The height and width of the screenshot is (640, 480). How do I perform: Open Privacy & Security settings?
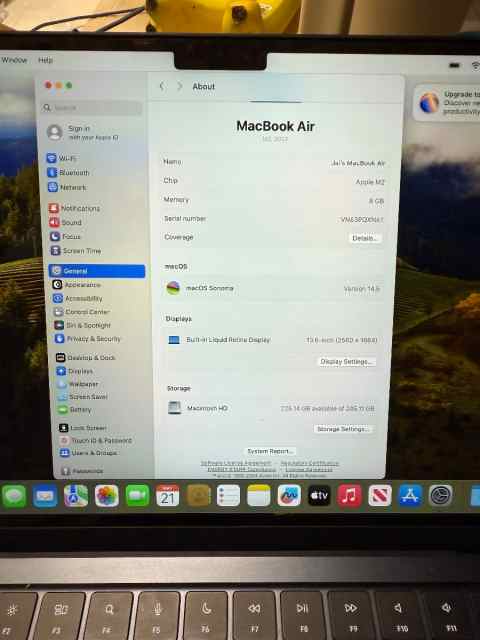(88, 339)
